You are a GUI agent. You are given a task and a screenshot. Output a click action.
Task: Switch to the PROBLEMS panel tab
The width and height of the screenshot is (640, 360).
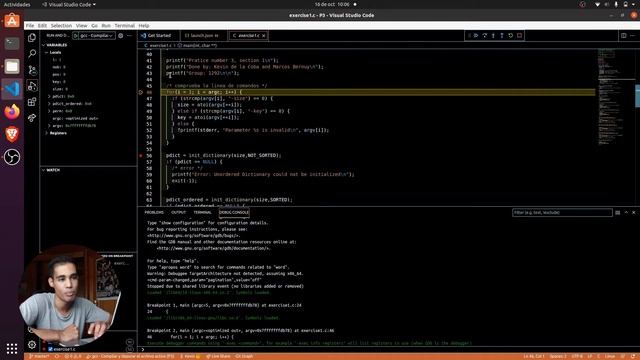pyautogui.click(x=154, y=213)
